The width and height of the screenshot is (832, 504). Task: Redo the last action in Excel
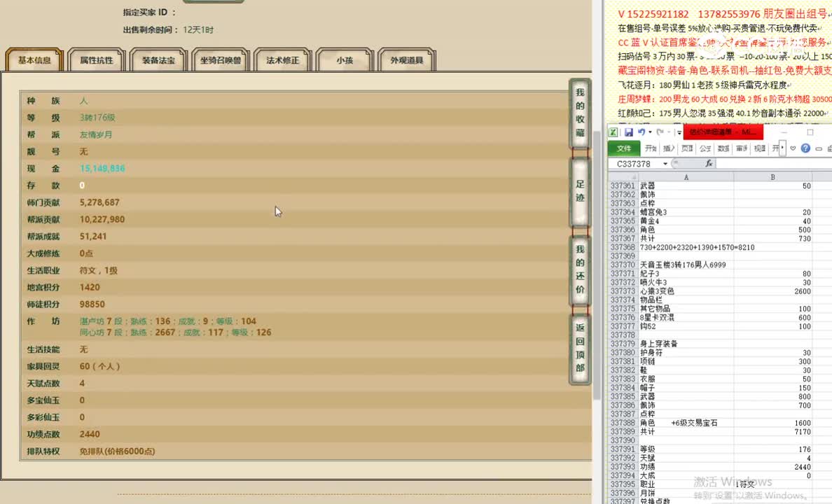(x=660, y=132)
